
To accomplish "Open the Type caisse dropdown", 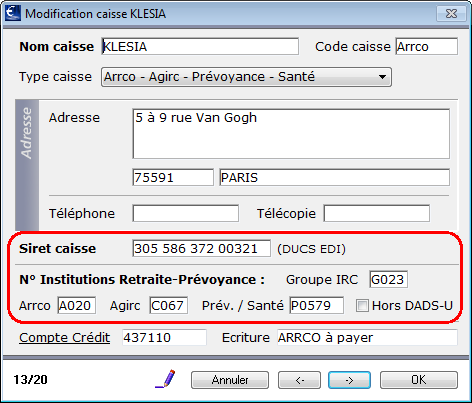I will pos(246,77).
